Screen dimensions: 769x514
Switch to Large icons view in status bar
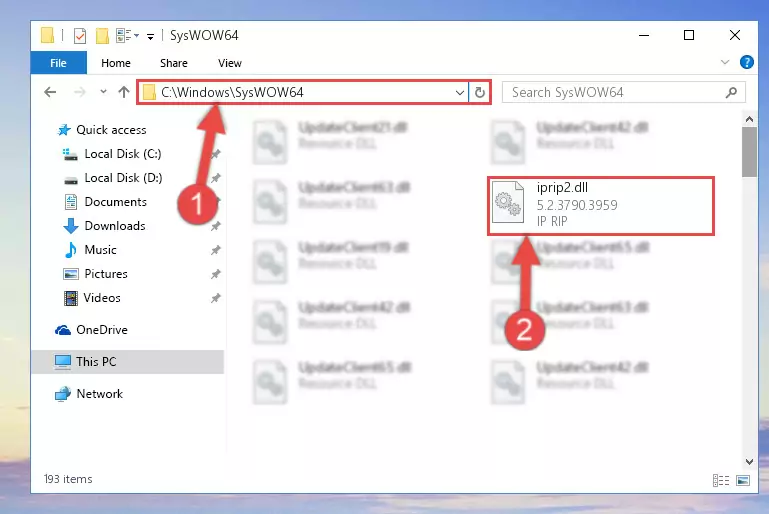(743, 480)
